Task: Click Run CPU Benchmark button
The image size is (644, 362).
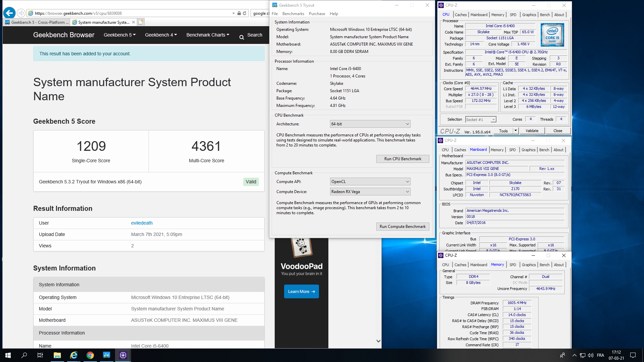Action: (x=402, y=159)
